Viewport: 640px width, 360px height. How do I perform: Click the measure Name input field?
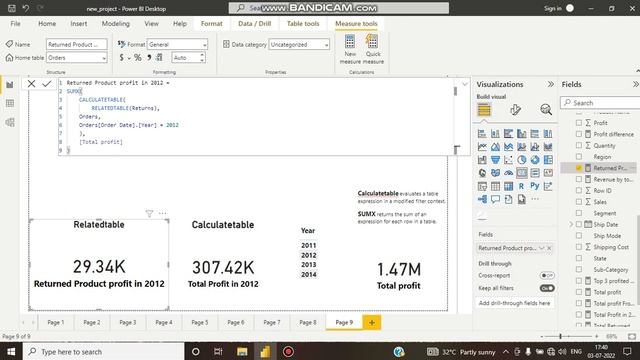click(77, 44)
